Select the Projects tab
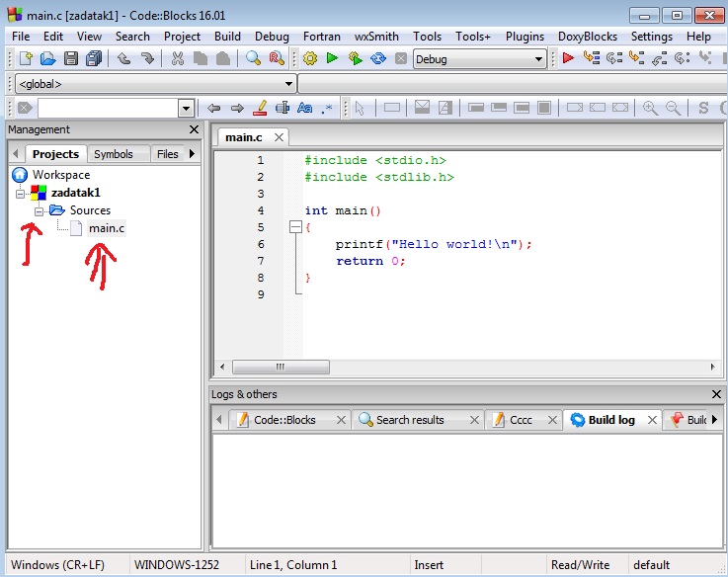Image resolution: width=728 pixels, height=577 pixels. [55, 154]
